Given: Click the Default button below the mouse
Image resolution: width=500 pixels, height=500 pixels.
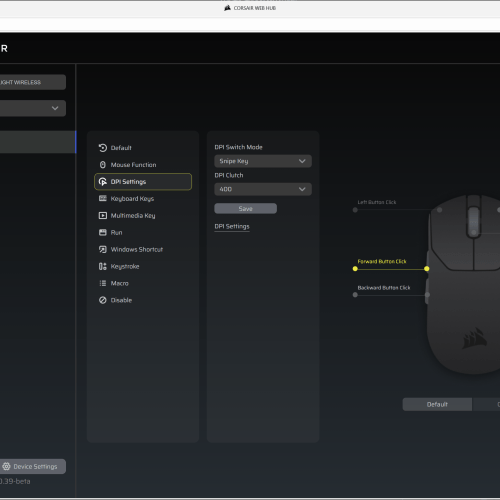Looking at the screenshot, I should pos(437,404).
